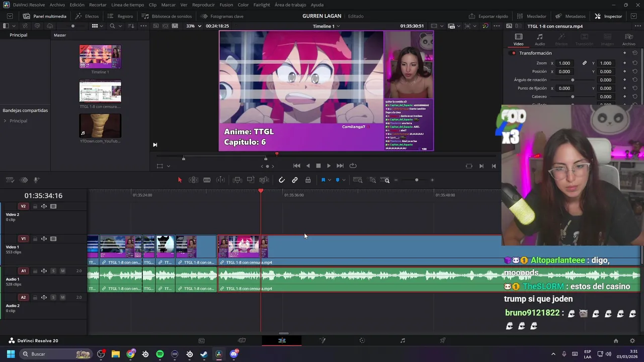
Task: Lock the Video 1 track
Action: [x=35, y=239]
